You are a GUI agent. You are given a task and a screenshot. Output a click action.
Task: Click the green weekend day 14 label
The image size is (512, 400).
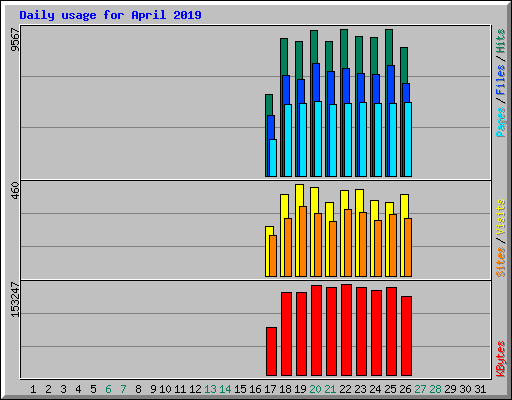tap(225, 389)
